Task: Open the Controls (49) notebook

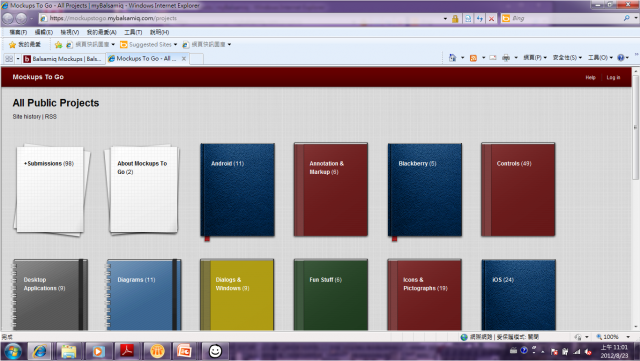Action: tap(518, 189)
